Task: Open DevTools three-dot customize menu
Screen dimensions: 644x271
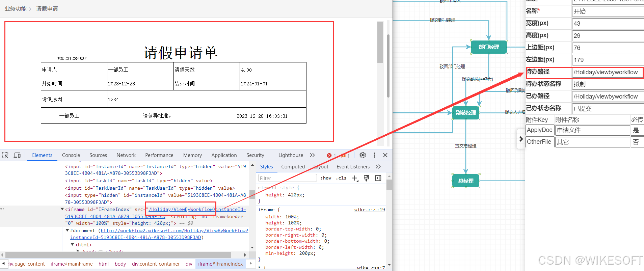Action: pyautogui.click(x=374, y=155)
